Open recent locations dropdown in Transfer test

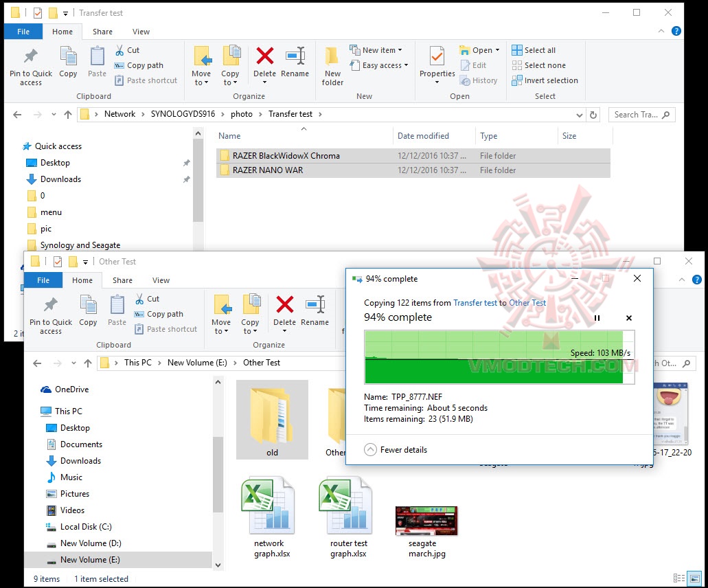pyautogui.click(x=54, y=115)
